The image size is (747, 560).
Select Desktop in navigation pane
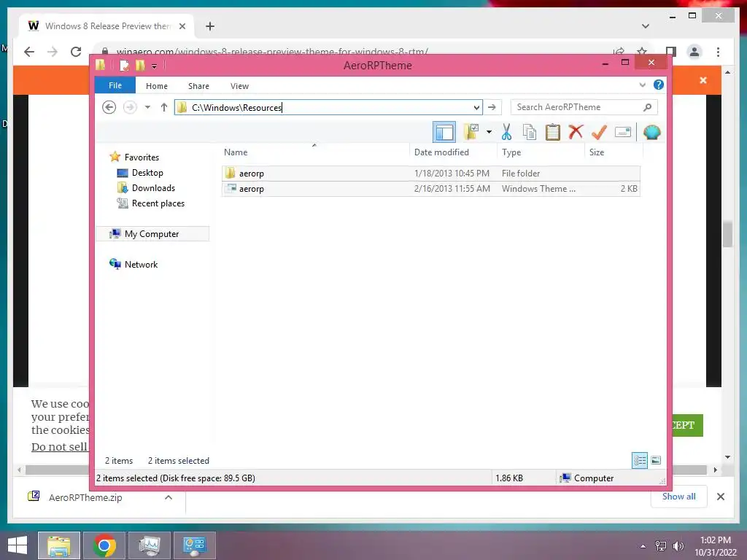point(147,173)
